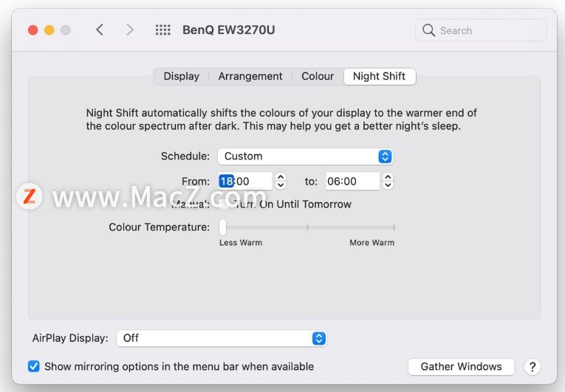Click the search magnifier icon
The width and height of the screenshot is (565, 392).
[x=428, y=30]
